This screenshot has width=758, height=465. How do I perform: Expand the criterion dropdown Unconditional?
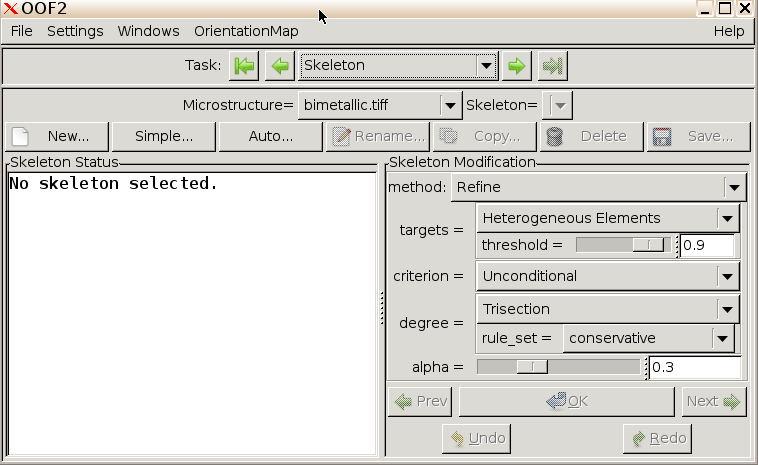coord(607,276)
